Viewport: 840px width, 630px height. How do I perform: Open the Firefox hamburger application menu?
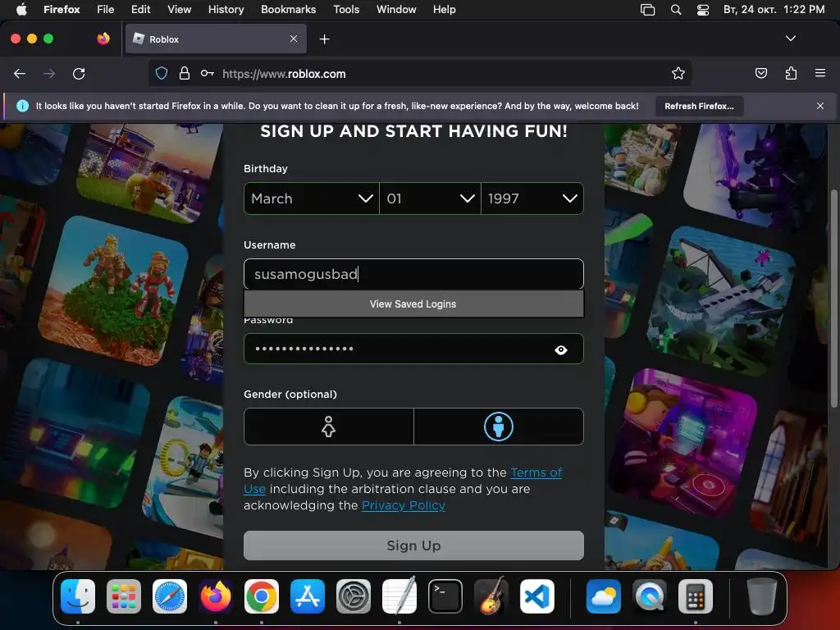(820, 73)
